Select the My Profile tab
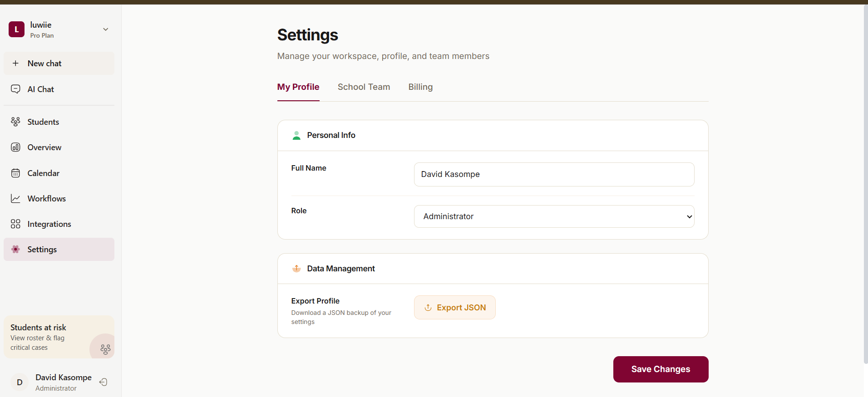This screenshot has height=397, width=868. click(x=298, y=87)
